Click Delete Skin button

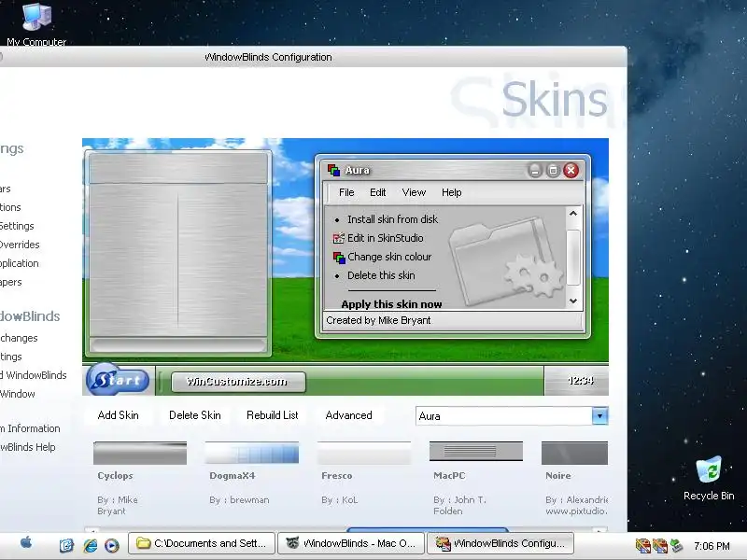pyautogui.click(x=195, y=415)
